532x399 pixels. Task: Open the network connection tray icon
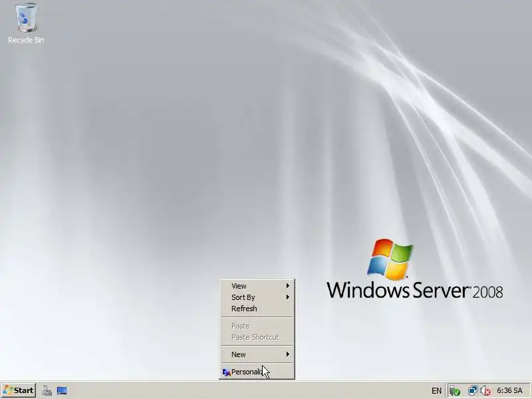click(x=473, y=391)
